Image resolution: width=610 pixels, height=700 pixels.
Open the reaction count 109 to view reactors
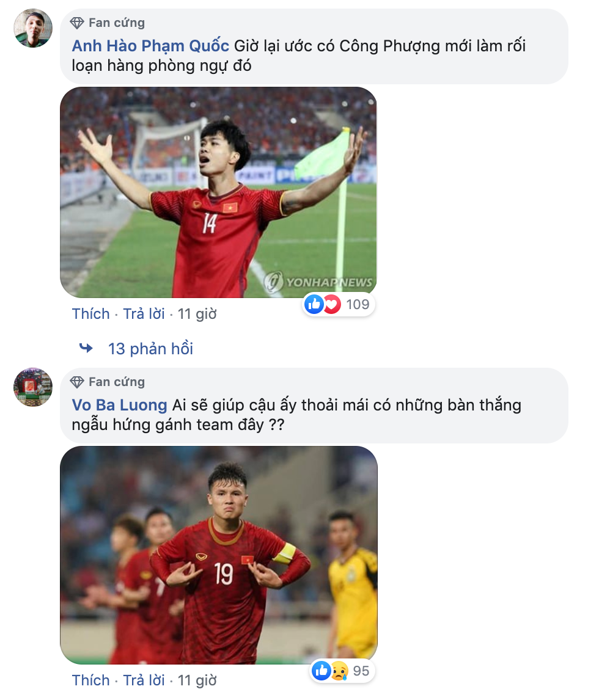[x=359, y=304]
